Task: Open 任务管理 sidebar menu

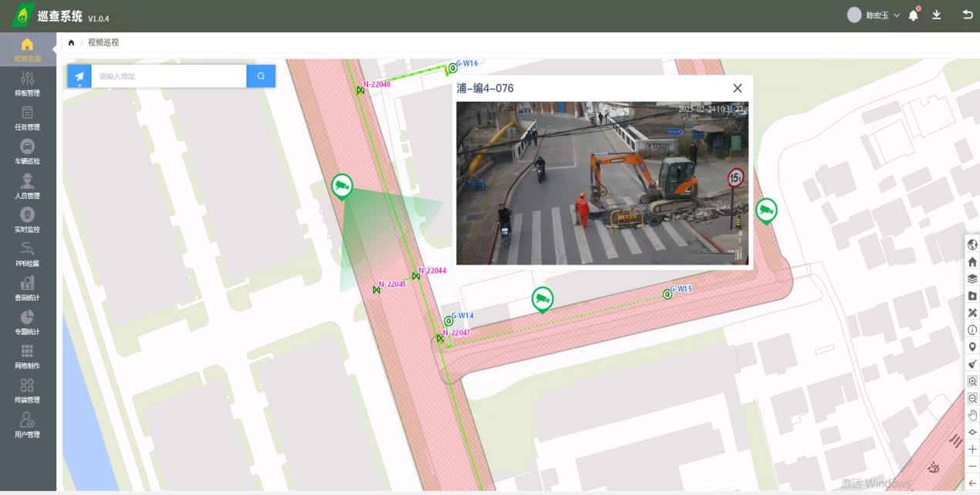Action: coord(27,118)
